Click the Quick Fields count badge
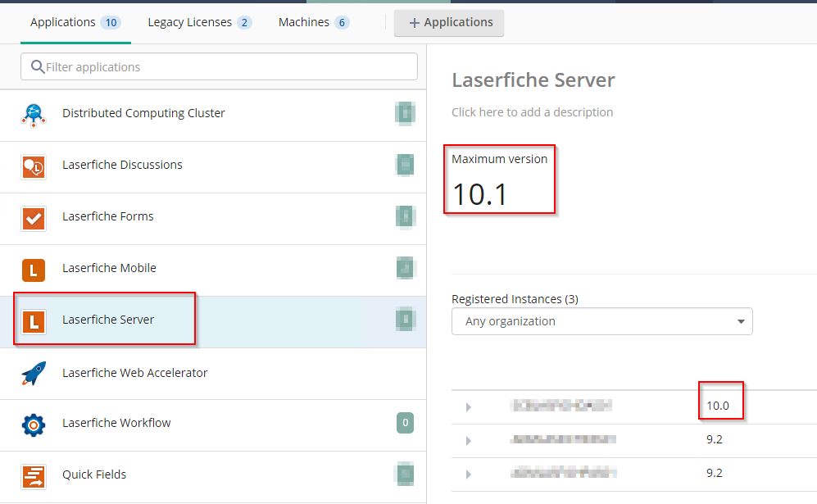The height and width of the screenshot is (504, 817). (405, 474)
